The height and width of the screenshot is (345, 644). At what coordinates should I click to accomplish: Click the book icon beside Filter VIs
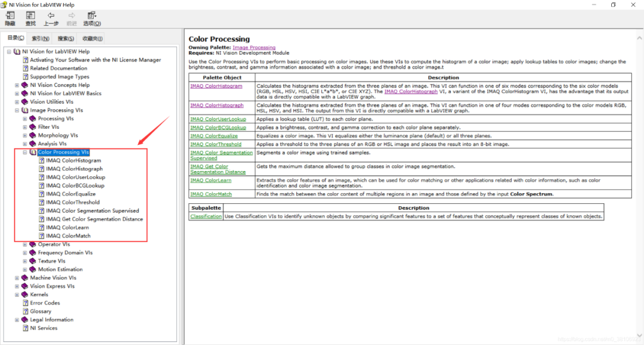coord(33,127)
